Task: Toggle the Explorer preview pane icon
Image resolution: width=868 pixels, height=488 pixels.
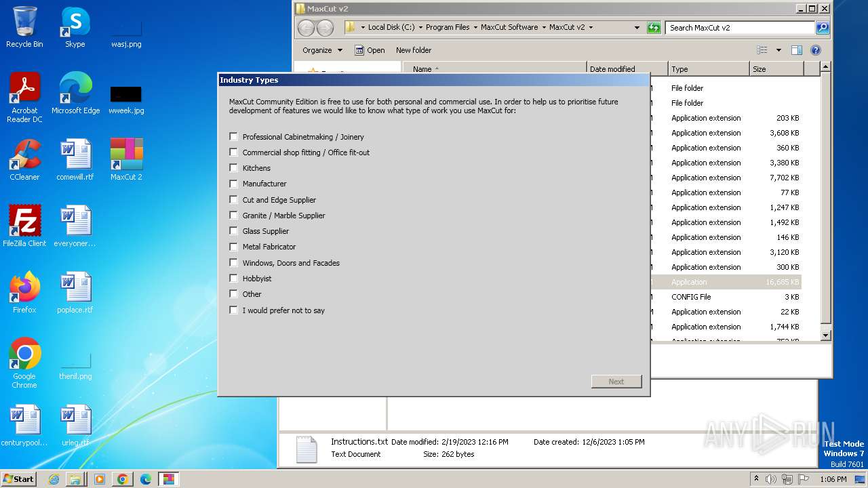Action: coord(797,50)
